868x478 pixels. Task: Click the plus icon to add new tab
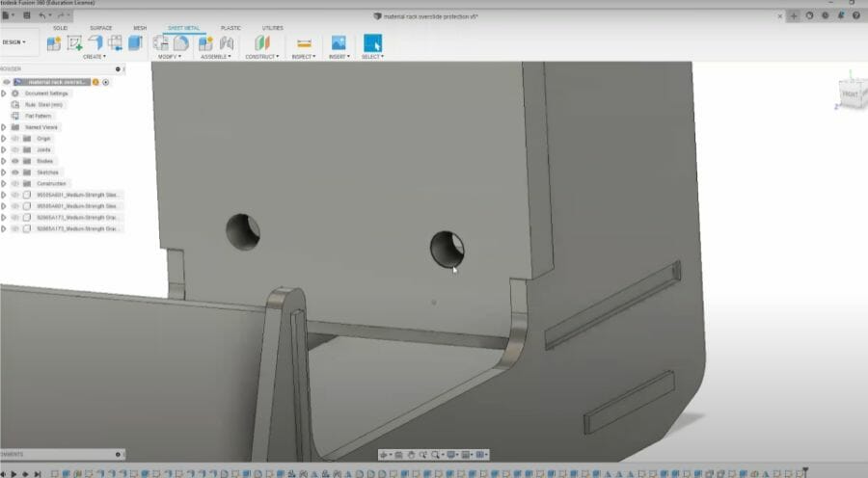click(x=794, y=16)
